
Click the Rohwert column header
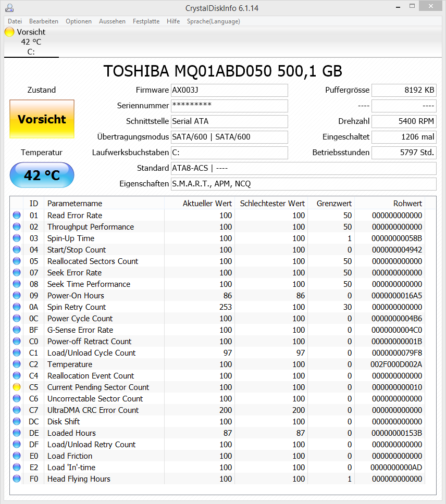tap(390, 203)
